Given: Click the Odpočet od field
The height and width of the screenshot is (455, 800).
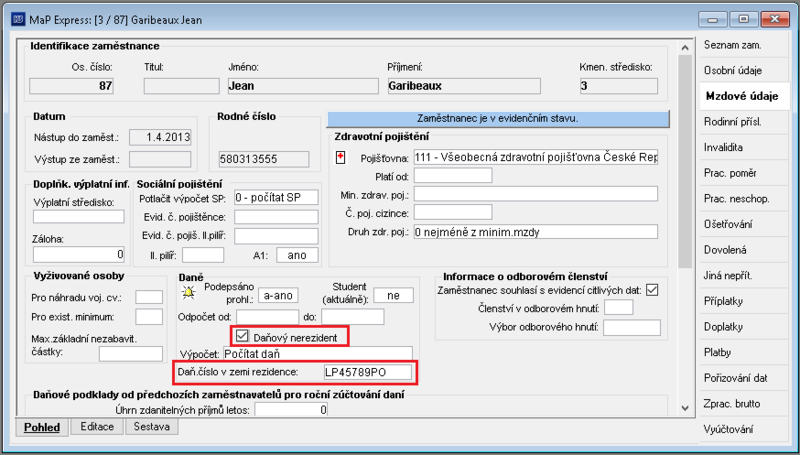Looking at the screenshot, I should click(267, 317).
